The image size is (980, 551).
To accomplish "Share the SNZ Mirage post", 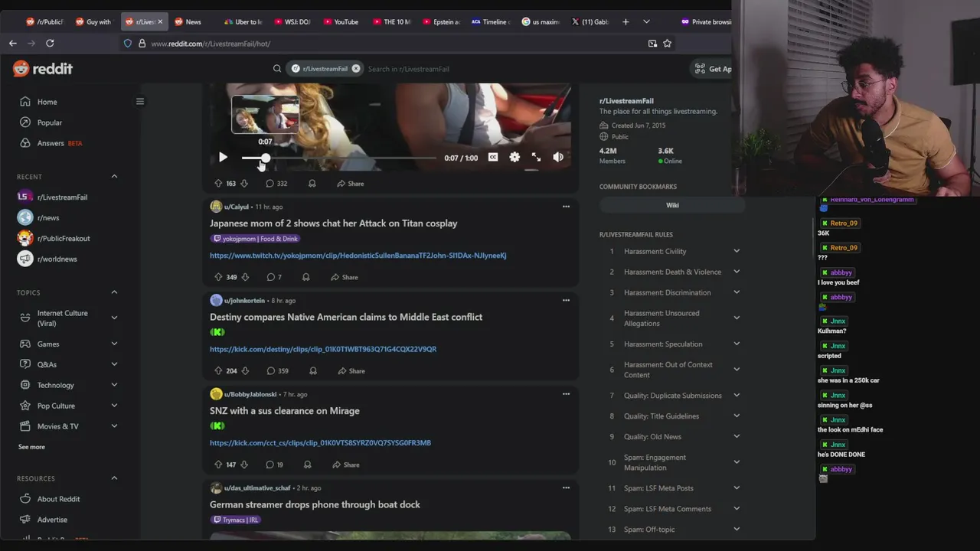I will pos(345,465).
